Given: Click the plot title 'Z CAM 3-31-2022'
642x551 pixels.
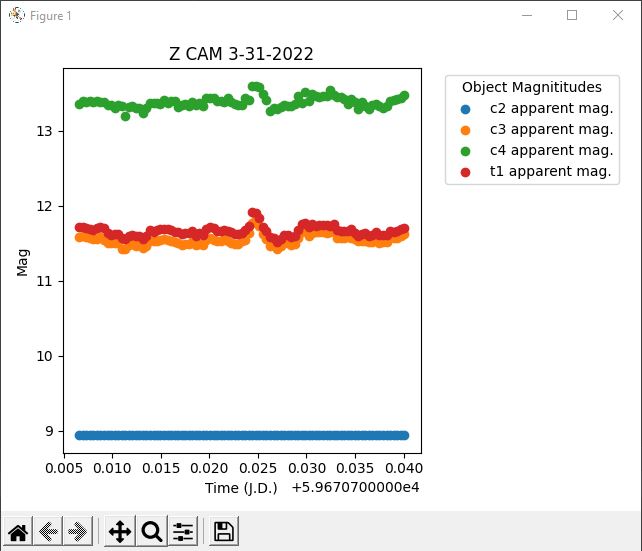Looking at the screenshot, I should 241,54.
